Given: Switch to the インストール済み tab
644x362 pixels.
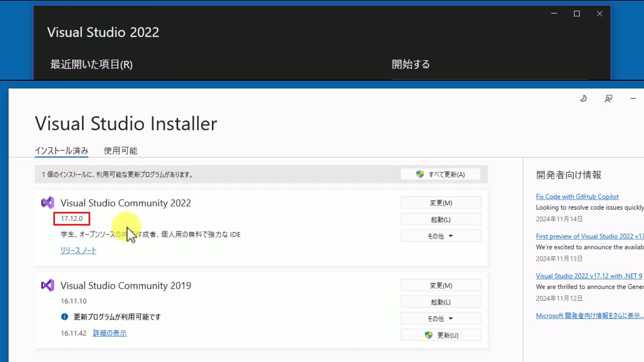Looking at the screenshot, I should pos(62,151).
